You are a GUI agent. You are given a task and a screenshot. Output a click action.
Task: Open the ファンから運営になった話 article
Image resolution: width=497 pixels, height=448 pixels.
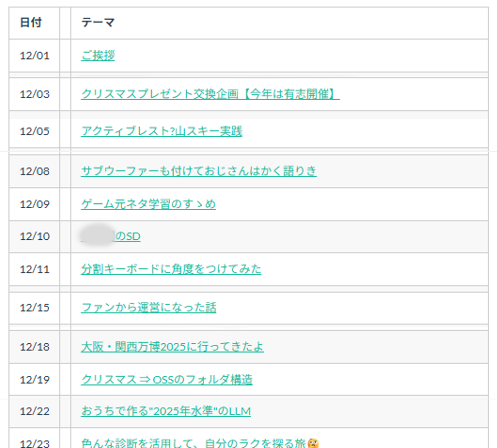149,307
